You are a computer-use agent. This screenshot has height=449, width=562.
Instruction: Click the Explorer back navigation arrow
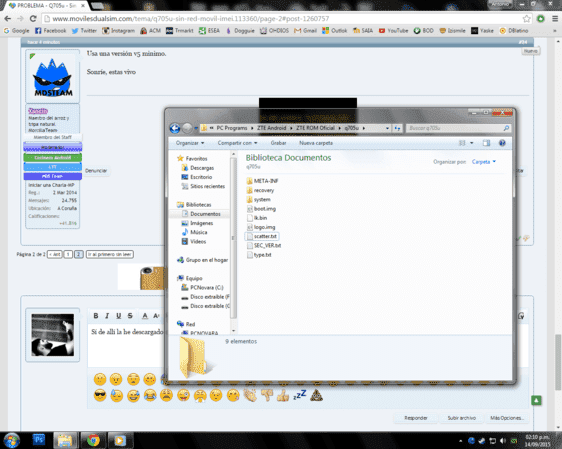click(x=175, y=128)
